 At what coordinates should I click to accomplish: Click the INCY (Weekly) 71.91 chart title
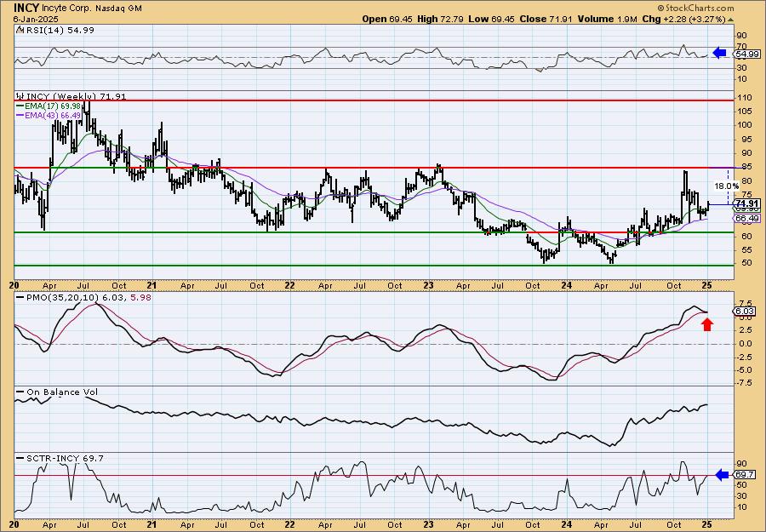pos(76,97)
